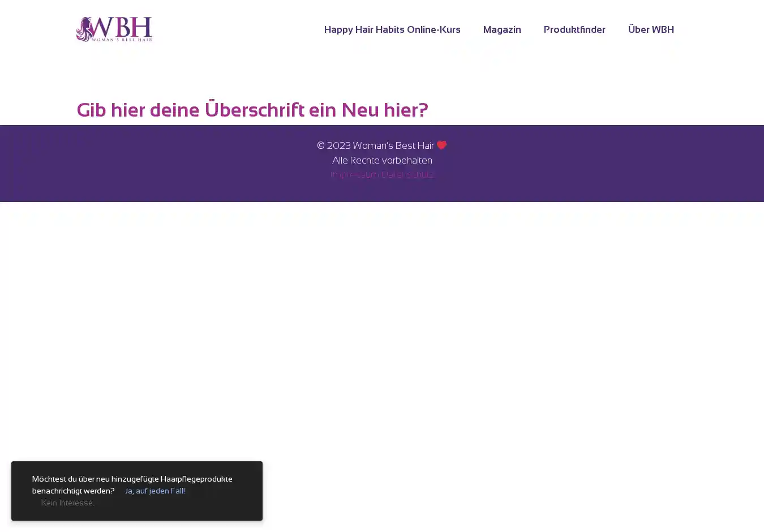Open the Datenschutz footer link
764x532 pixels.
407,175
